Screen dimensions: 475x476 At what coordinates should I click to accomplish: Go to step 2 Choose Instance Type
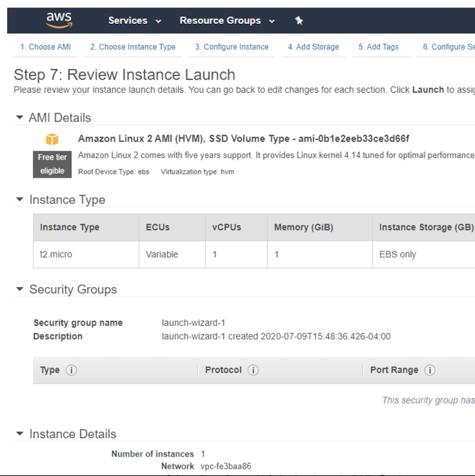(133, 47)
